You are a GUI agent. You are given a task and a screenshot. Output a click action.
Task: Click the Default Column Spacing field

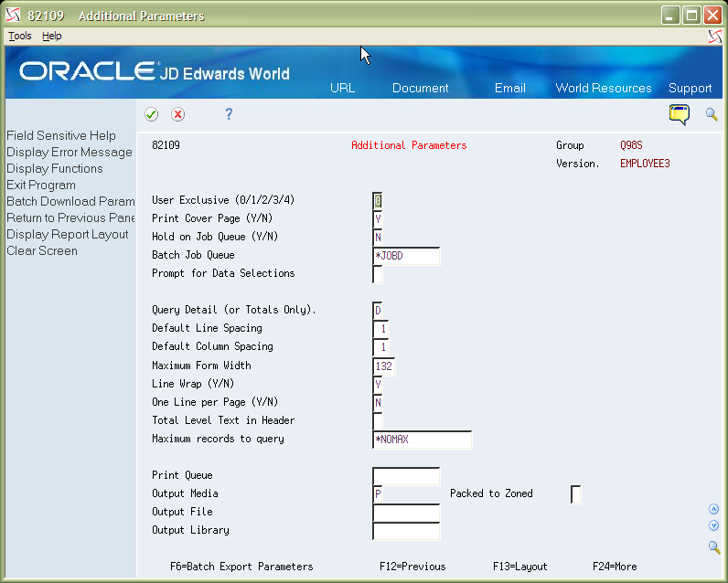(380, 347)
